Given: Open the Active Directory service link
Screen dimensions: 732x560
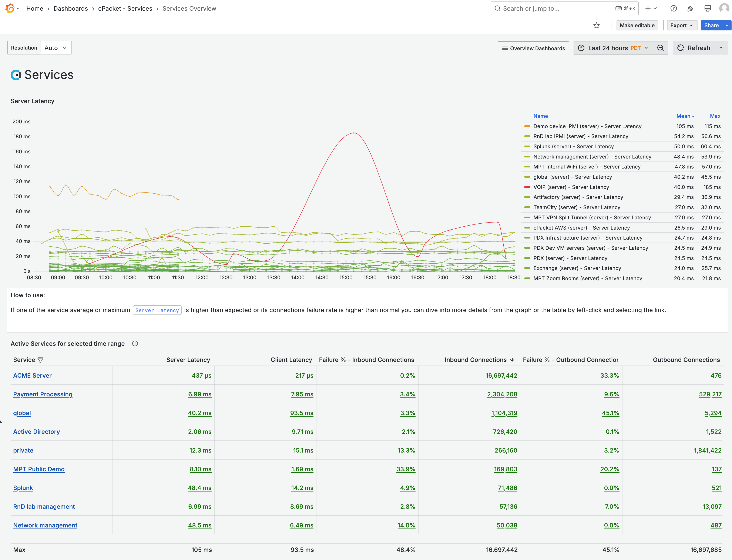Looking at the screenshot, I should 36,432.
